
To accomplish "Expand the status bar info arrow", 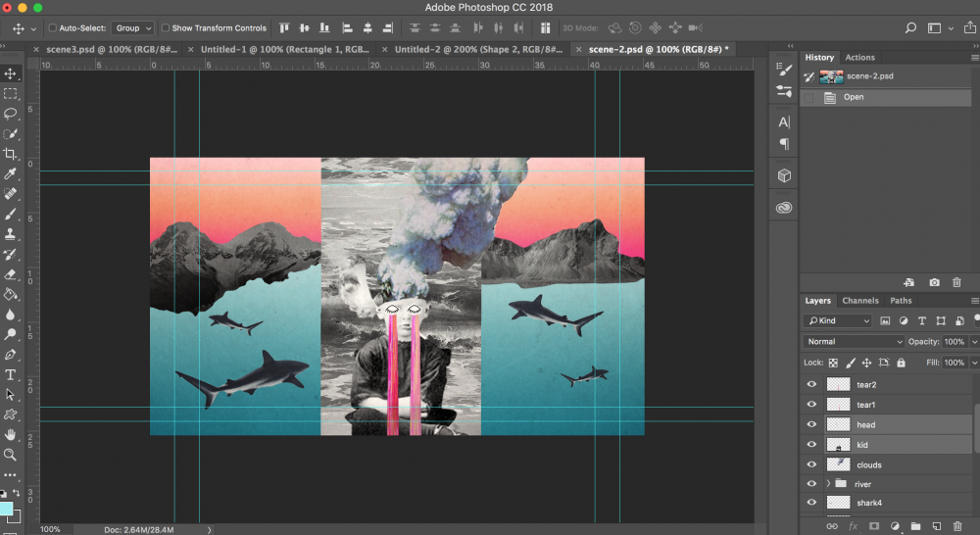I will point(210,529).
